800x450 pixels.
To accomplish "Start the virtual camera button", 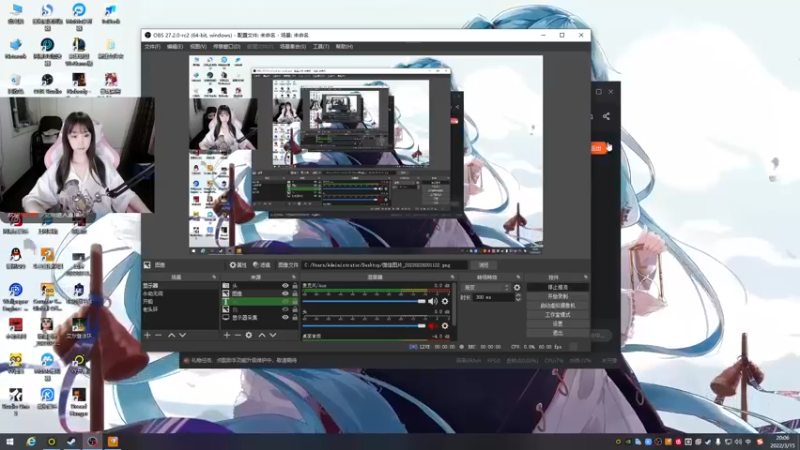I will point(558,306).
